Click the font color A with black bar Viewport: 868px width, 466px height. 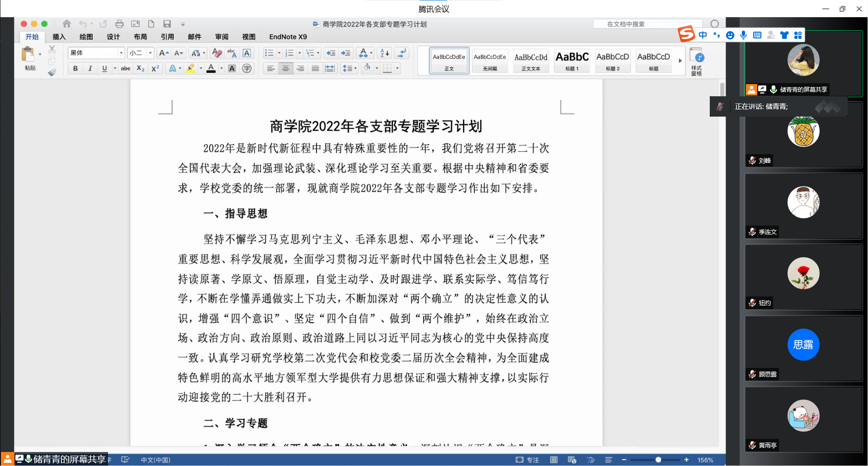pos(211,68)
